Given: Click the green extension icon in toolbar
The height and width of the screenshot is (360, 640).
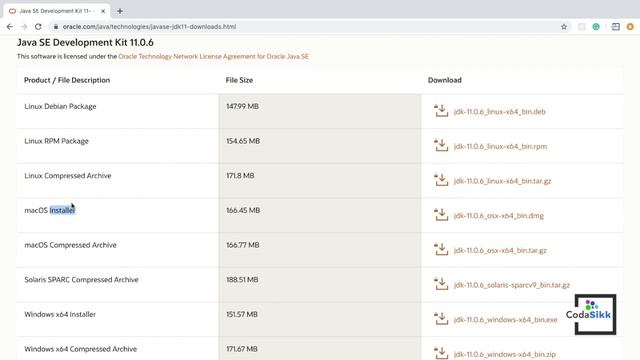Looking at the screenshot, I should point(596,27).
